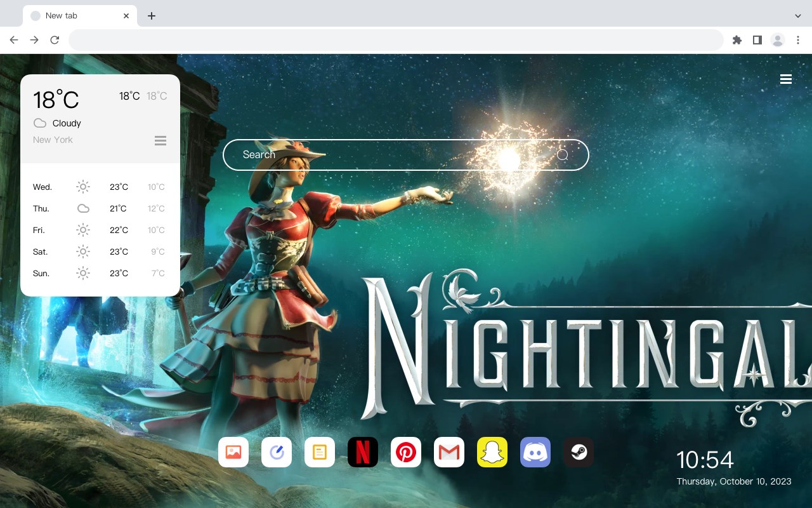This screenshot has width=812, height=508.
Task: Open the weather widget menu icon
Action: 160,140
